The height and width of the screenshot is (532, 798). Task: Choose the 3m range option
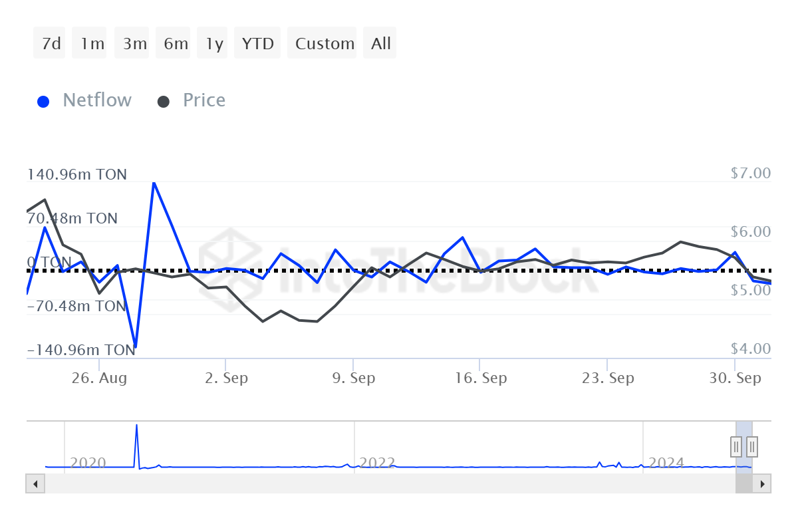click(134, 43)
